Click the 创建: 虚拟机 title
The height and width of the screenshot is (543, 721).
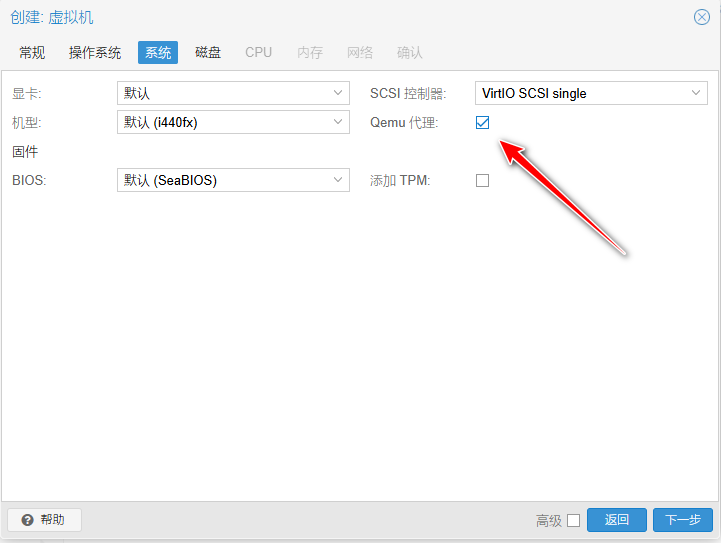click(52, 17)
